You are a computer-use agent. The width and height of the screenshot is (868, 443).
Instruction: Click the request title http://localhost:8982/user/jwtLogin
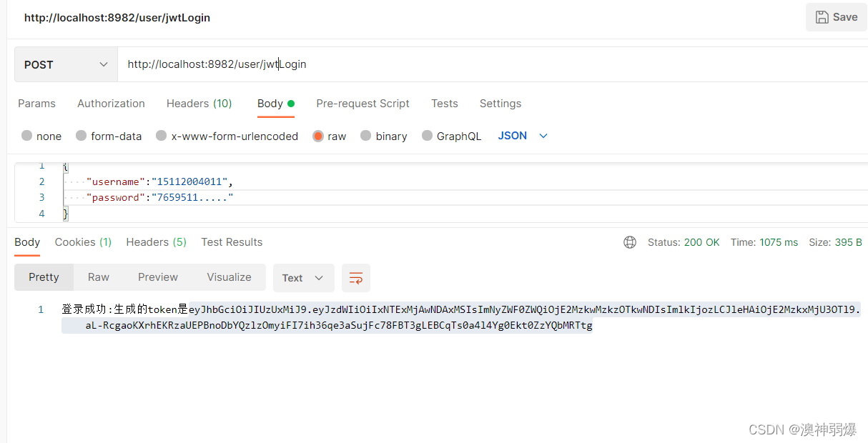[x=117, y=17]
